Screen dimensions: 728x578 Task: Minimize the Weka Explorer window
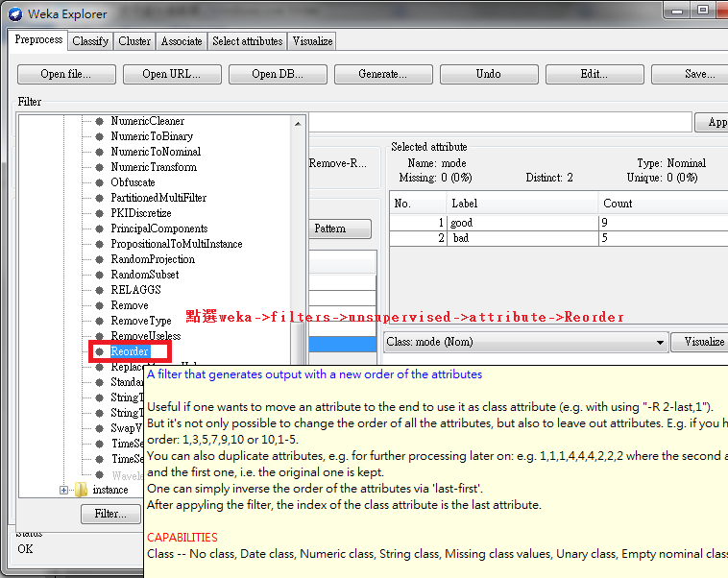click(677, 10)
